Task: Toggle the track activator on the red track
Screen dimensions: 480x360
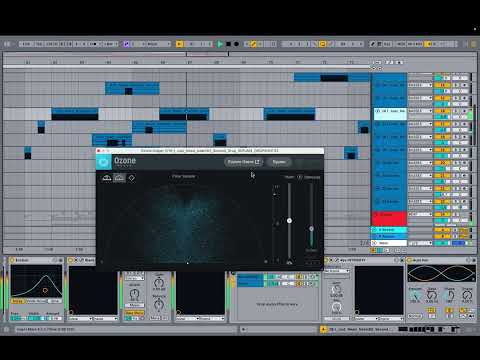Action: (442, 214)
